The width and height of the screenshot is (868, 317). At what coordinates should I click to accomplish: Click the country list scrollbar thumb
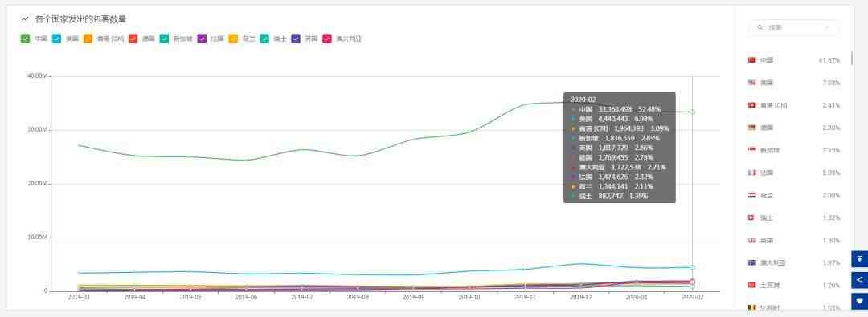pos(851,58)
